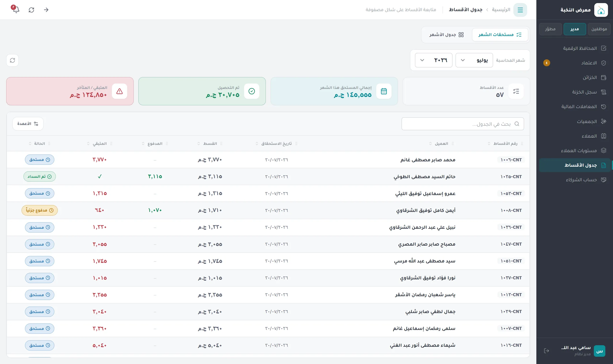
Task: Click user name سامي عبد الله profile
Action: (x=575, y=348)
